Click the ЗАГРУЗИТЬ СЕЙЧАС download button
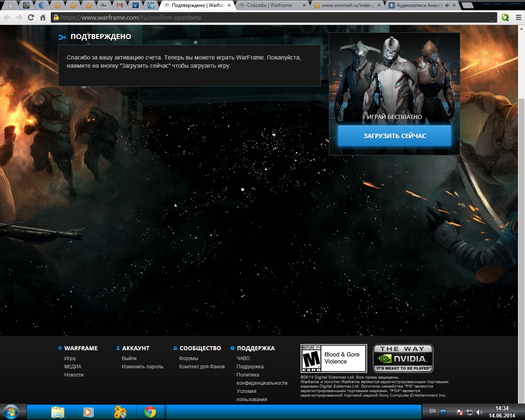Viewport: 525px width, 420px height. (x=394, y=136)
